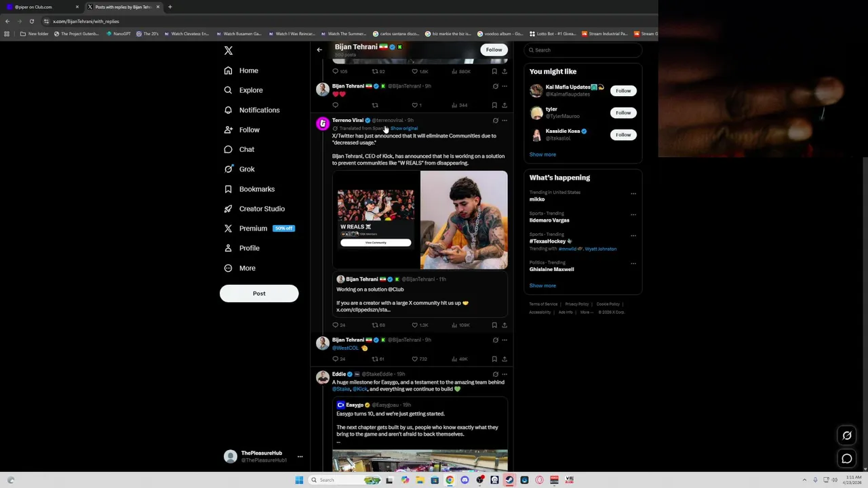This screenshot has width=868, height=488.
Task: Open the Windows Start menu
Action: 299,480
